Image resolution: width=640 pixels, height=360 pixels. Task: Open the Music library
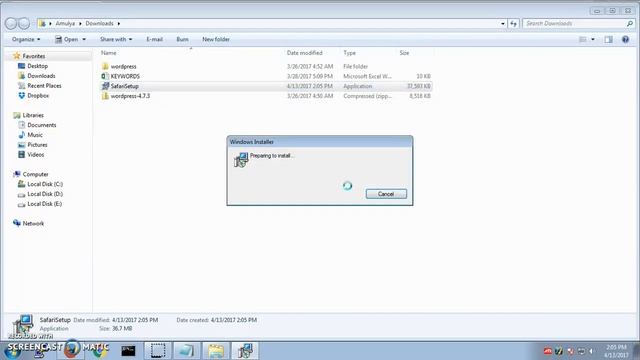pos(35,135)
